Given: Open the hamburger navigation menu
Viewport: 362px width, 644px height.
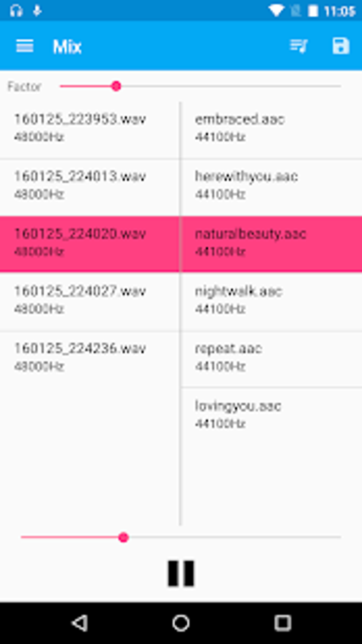Looking at the screenshot, I should (x=25, y=46).
